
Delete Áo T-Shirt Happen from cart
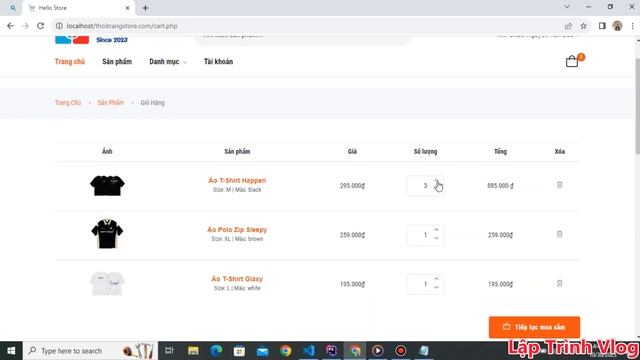[560, 185]
